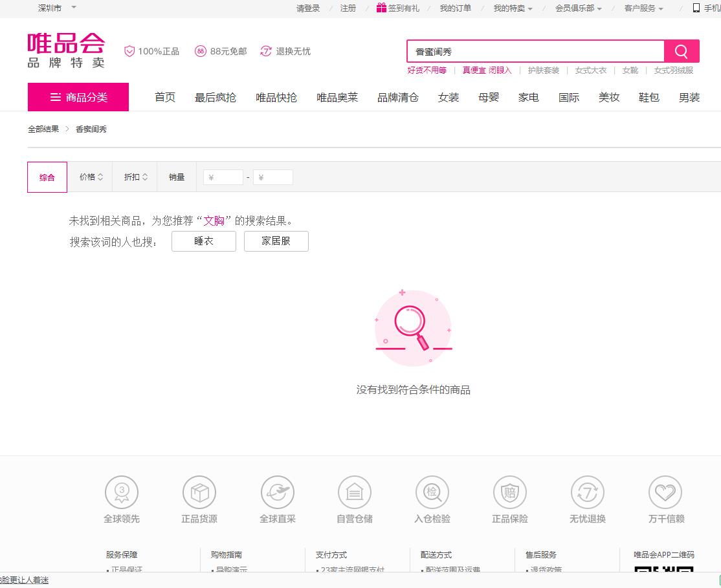
Task: Click 全部结果 breadcrumb
Action: point(43,129)
